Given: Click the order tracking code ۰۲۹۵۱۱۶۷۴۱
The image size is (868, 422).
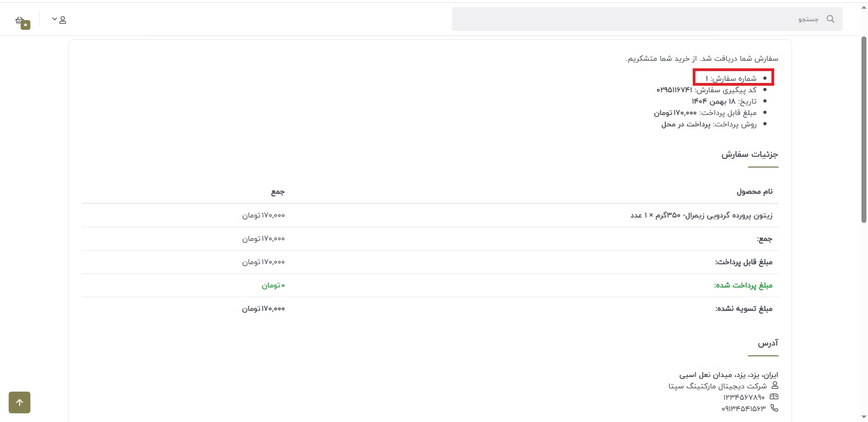Looking at the screenshot, I should click(674, 90).
